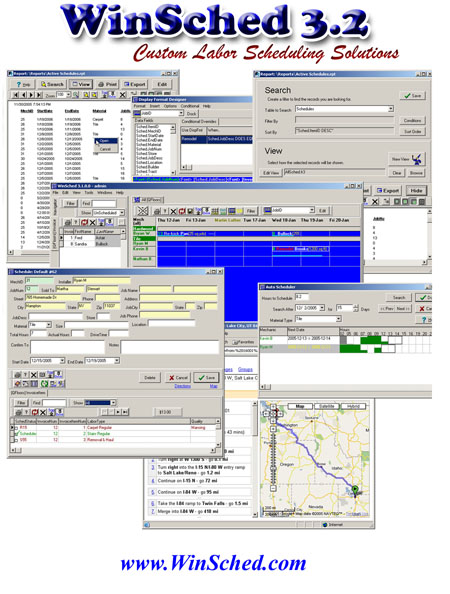Image resolution: width=450 pixels, height=594 pixels.
Task: Click the green check Save button in Schedule form
Action: pos(206,377)
